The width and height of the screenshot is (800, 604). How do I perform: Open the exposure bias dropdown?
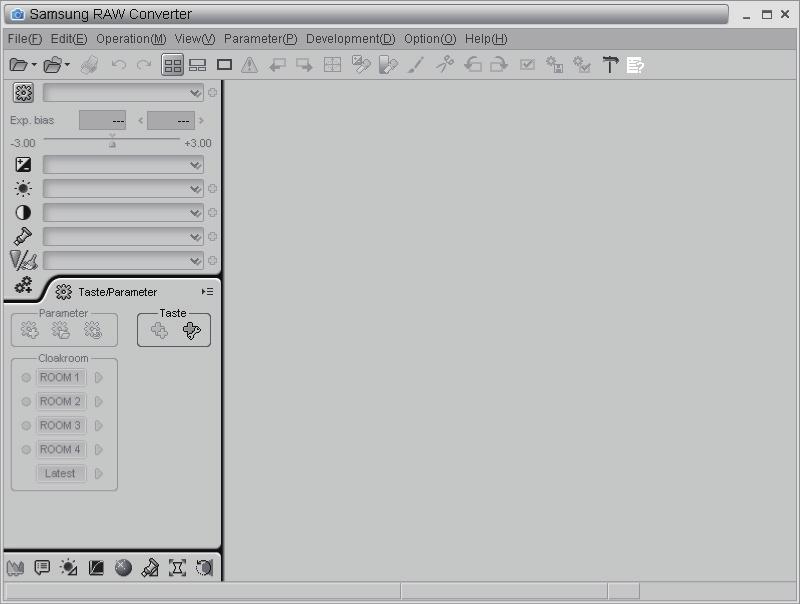(123, 164)
